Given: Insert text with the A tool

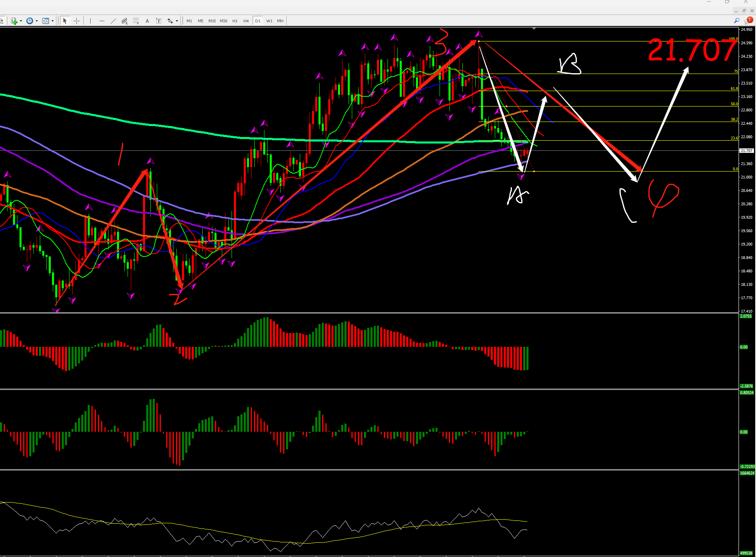Looking at the screenshot, I should pyautogui.click(x=147, y=21).
